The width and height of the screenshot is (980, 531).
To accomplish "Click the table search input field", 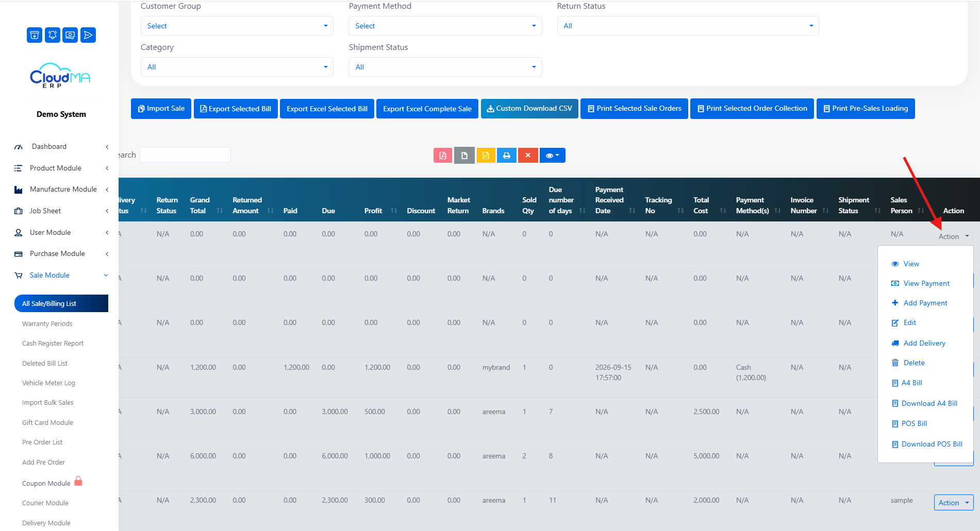I will [x=185, y=155].
